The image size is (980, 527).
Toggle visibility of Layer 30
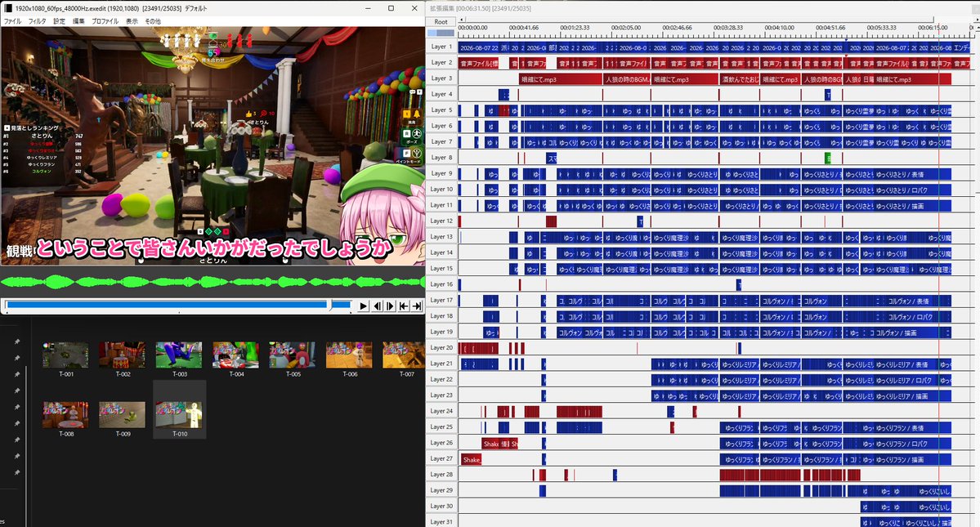point(441,507)
